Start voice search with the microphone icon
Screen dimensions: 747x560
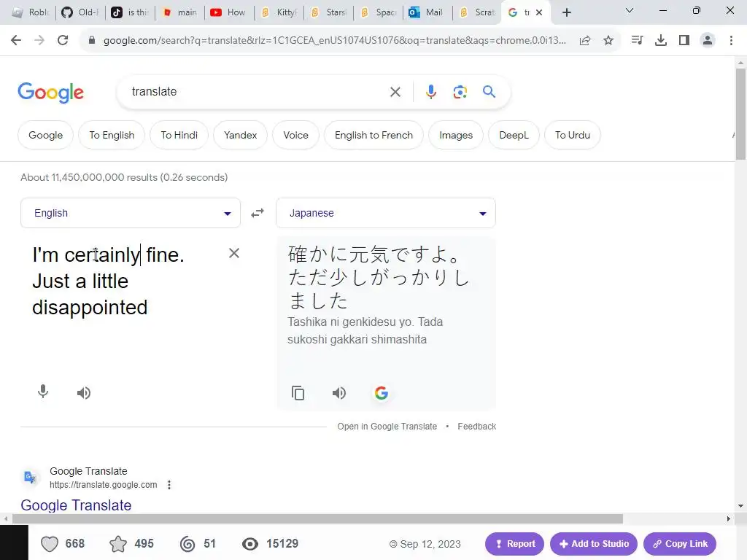(x=430, y=92)
